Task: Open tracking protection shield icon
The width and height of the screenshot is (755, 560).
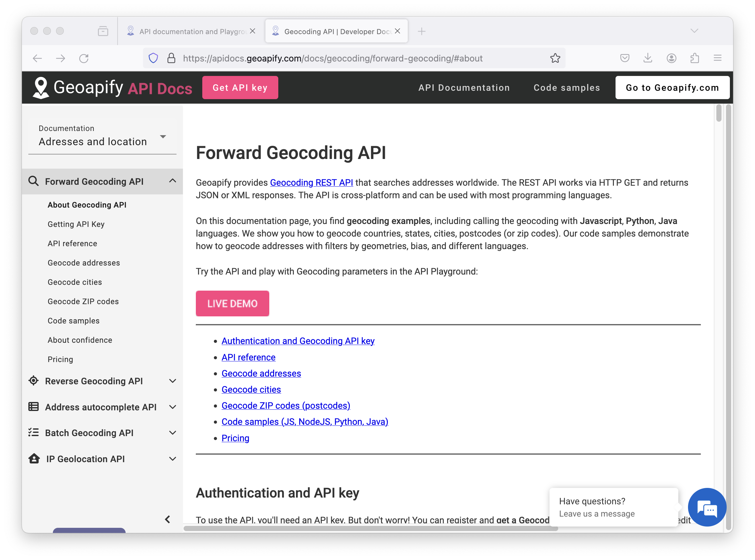Action: tap(153, 58)
